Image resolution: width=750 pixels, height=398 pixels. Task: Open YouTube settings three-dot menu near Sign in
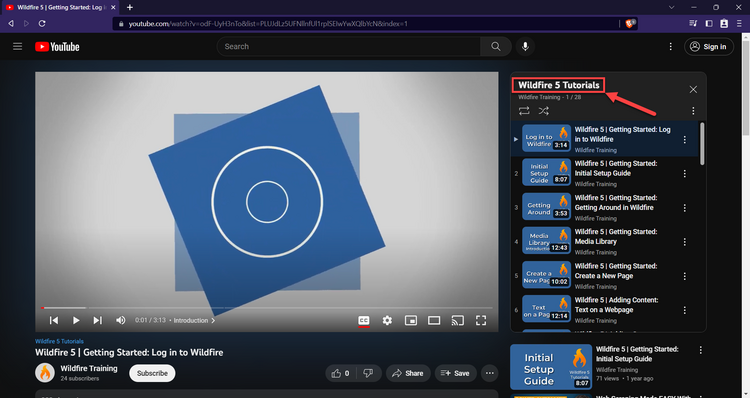click(x=670, y=46)
